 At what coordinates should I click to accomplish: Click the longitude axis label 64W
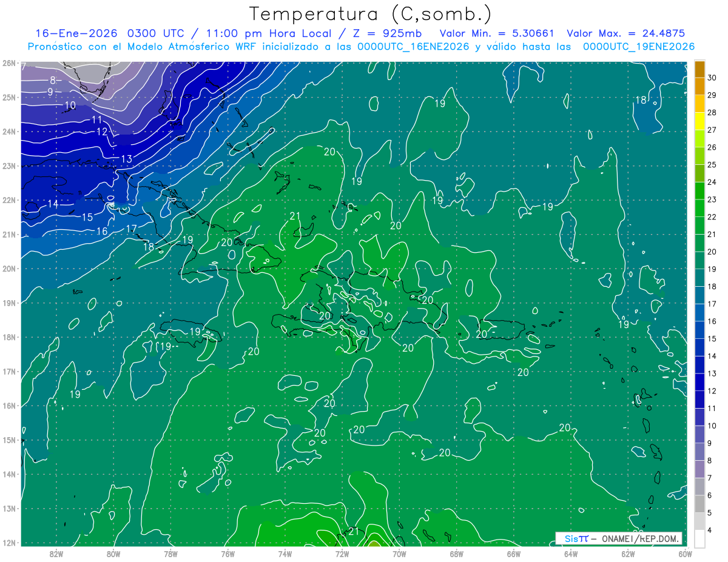[571, 554]
